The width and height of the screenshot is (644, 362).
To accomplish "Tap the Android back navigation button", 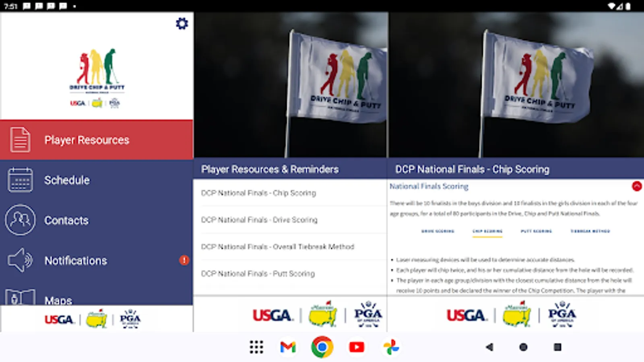I will [489, 346].
